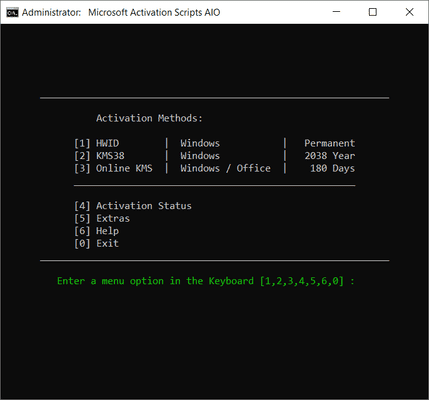
Task: Click the window title text Microsoft Activation Scripts AIO
Action: click(x=154, y=12)
